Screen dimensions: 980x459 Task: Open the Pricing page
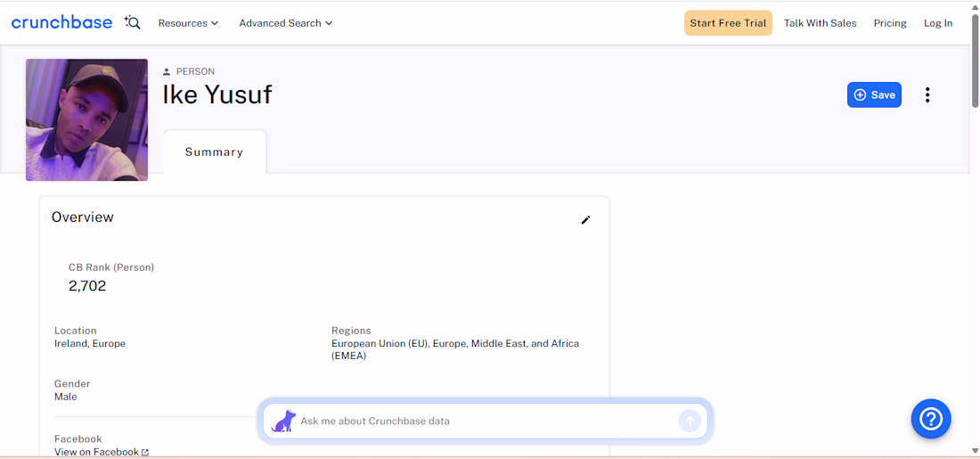tap(890, 23)
